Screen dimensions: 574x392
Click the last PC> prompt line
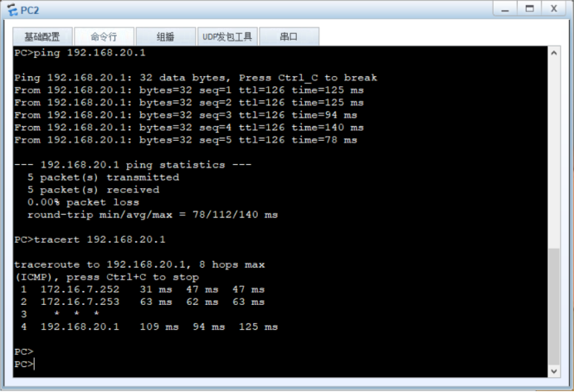pos(24,364)
